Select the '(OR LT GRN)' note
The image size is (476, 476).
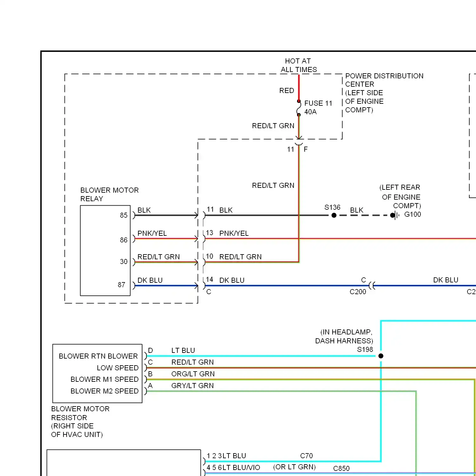(294, 467)
